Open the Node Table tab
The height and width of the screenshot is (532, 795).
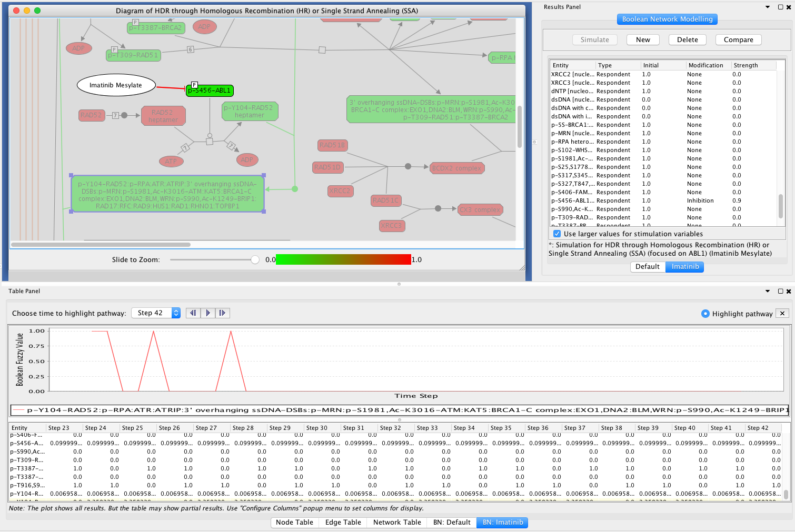(294, 523)
